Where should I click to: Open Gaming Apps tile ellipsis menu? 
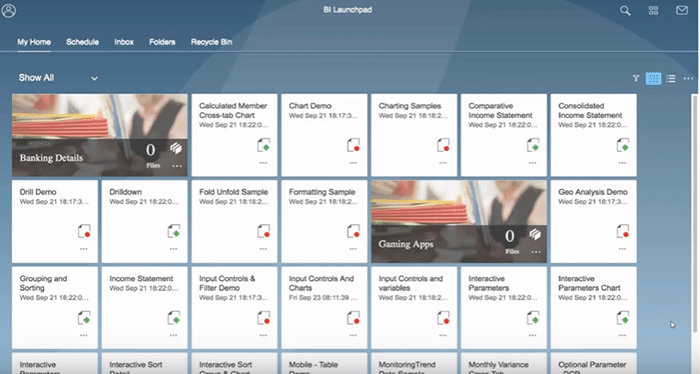tap(536, 252)
